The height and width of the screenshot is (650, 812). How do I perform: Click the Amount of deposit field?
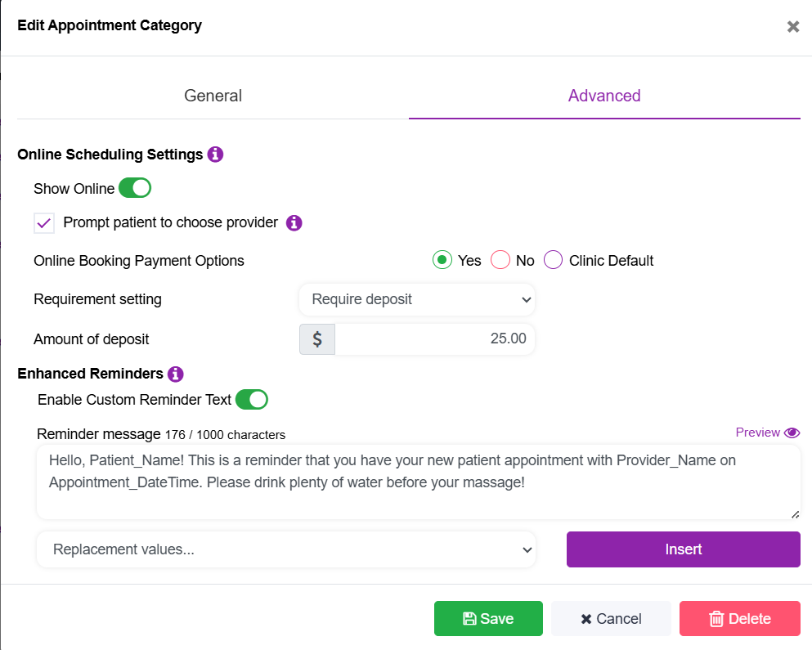coord(434,339)
